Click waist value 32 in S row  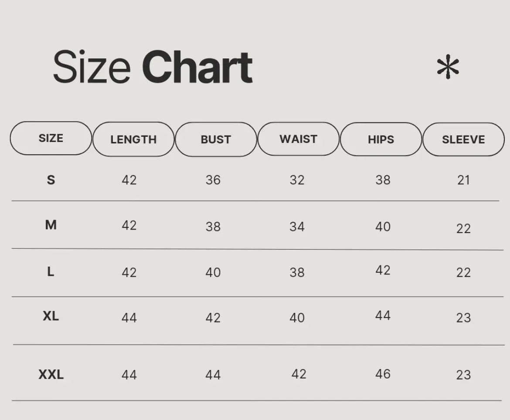(x=297, y=180)
